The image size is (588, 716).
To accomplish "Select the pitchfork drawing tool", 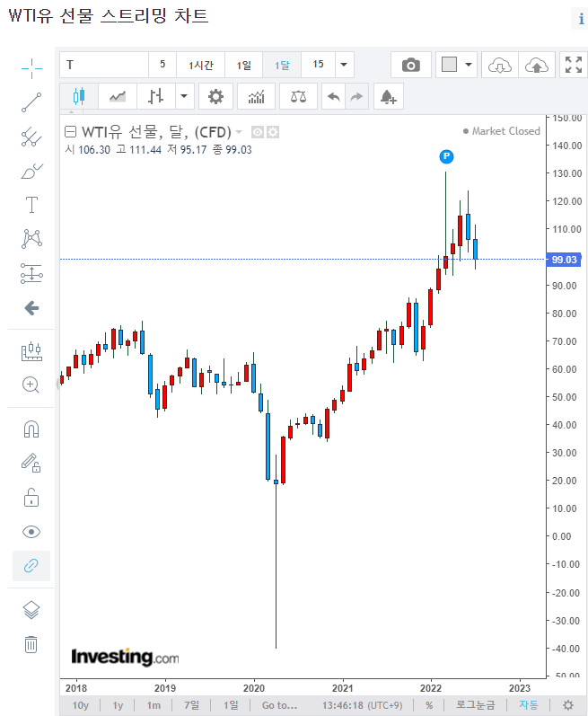I will 31,137.
